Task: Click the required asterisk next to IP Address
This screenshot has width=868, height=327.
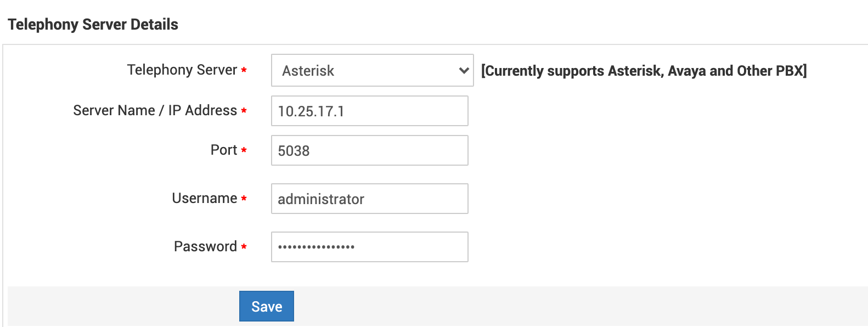Action: (244, 111)
